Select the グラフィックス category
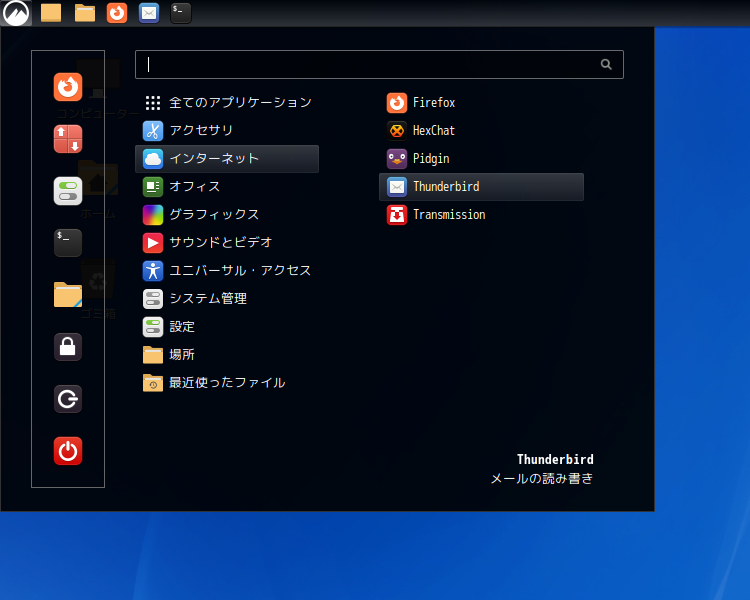 point(227,215)
